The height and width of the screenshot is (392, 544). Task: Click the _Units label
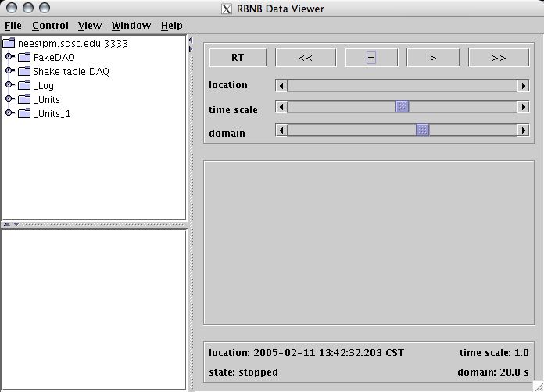[47, 100]
